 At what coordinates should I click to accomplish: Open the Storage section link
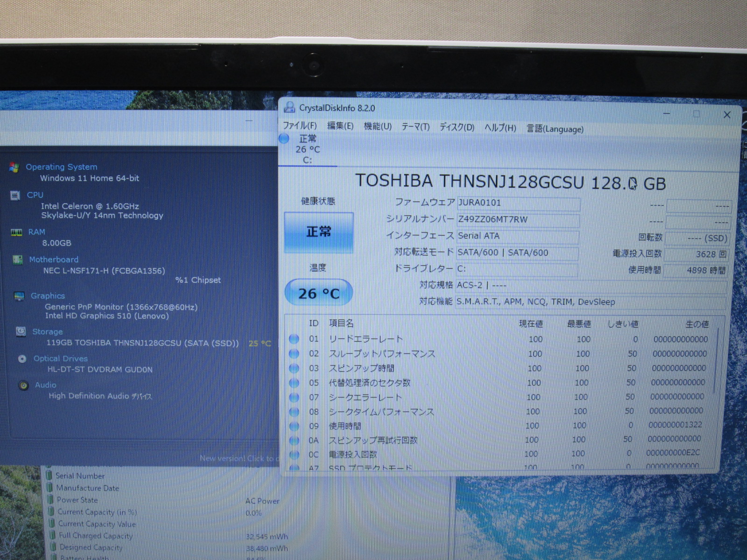click(x=47, y=332)
